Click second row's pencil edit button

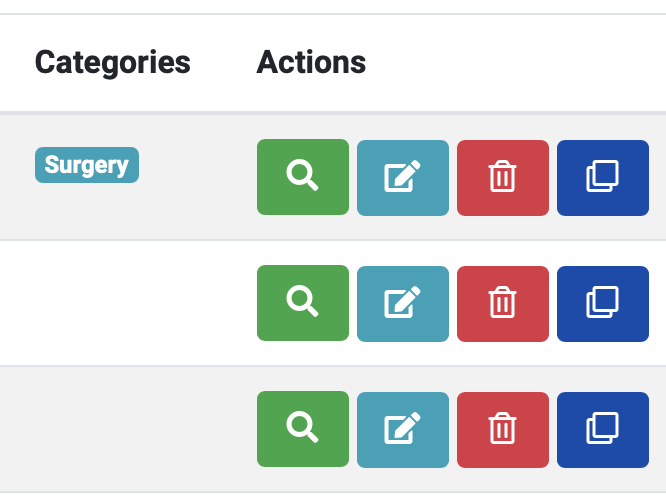pos(403,304)
